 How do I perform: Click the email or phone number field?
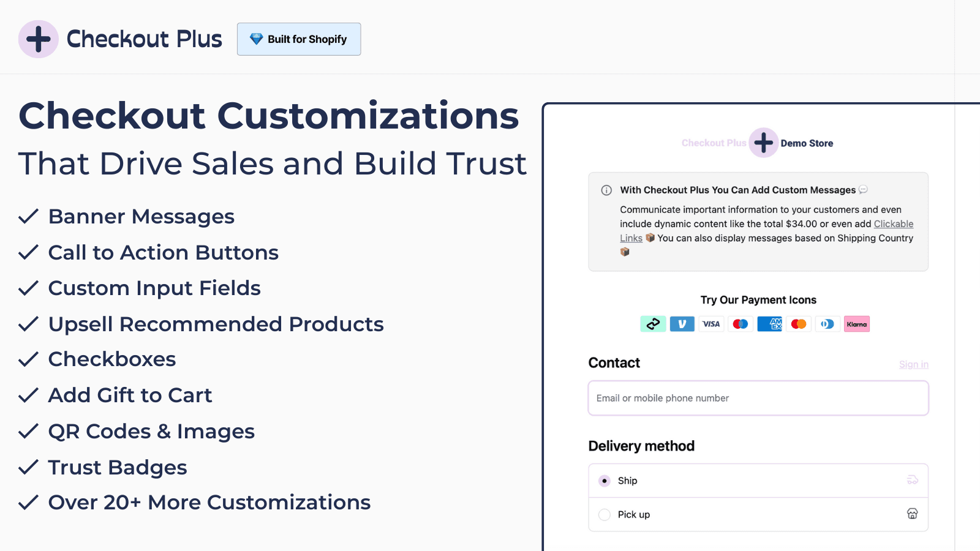coord(758,398)
